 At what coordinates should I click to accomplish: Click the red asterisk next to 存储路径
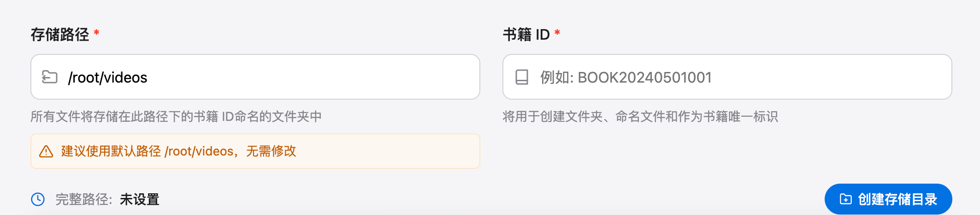click(96, 33)
